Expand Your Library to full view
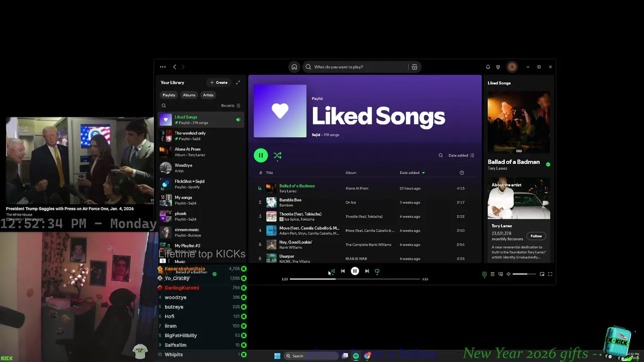Screen dimensions: 644x362 click(x=238, y=82)
